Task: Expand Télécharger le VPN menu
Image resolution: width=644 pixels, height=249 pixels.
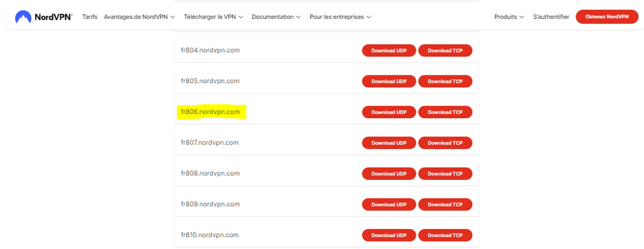Action: [x=214, y=17]
